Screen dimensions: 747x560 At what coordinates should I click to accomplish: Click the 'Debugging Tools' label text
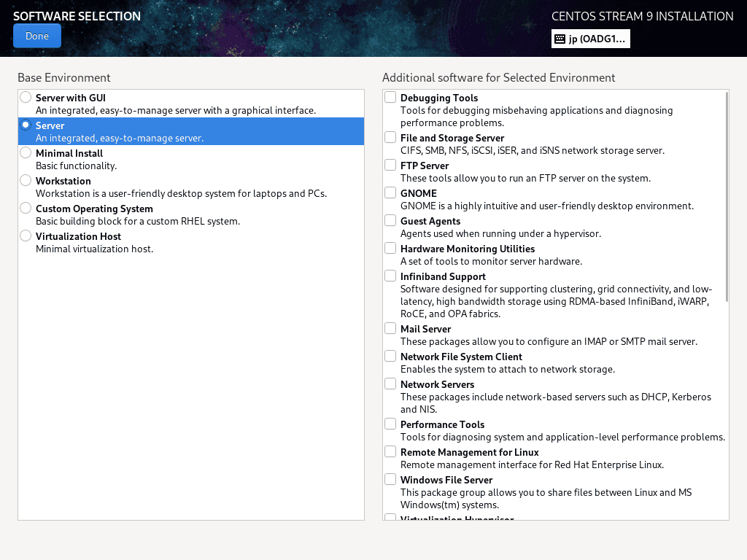tap(439, 98)
